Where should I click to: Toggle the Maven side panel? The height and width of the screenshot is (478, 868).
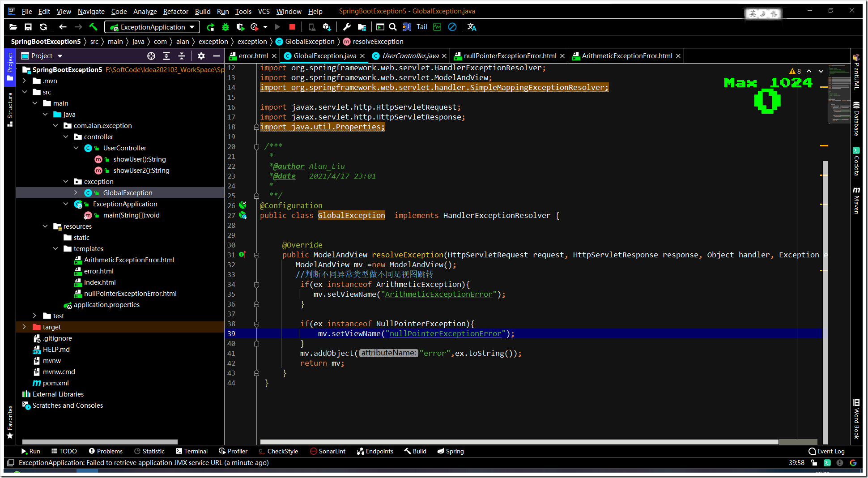(856, 201)
